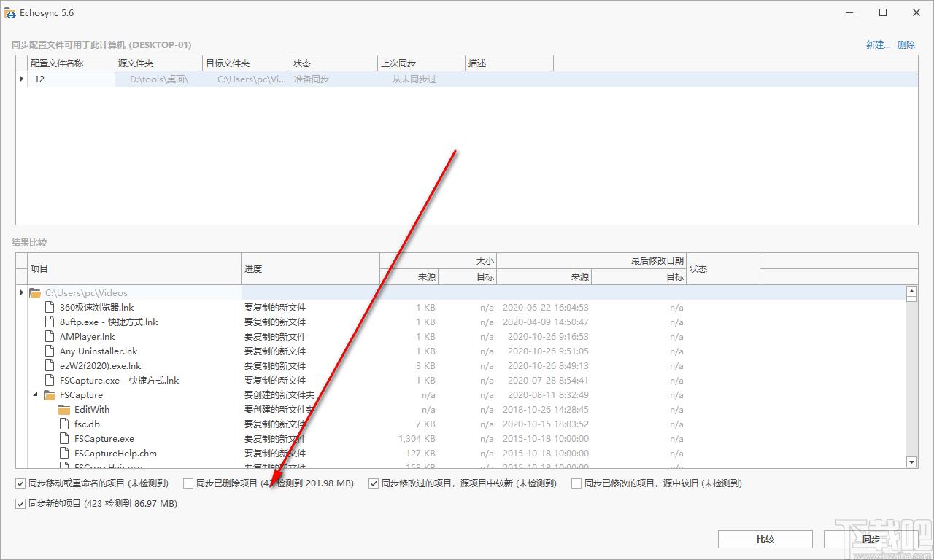This screenshot has height=560, width=934.
Task: Click the C:\Users\pc\Videos folder icon
Action: click(35, 293)
